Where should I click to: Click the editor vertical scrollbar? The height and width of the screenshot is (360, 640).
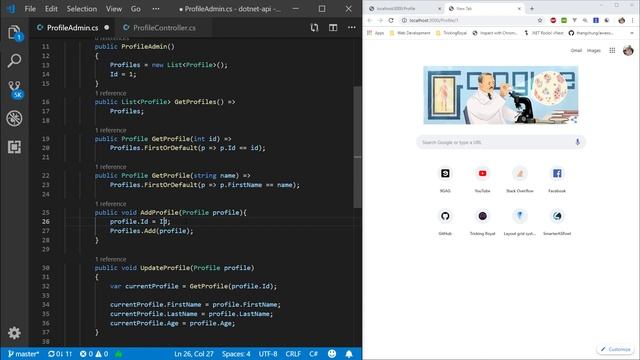pos(357,147)
